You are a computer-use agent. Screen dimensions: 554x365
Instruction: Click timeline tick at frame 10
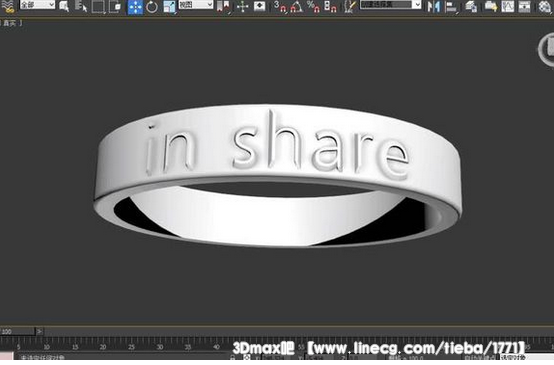(47, 347)
